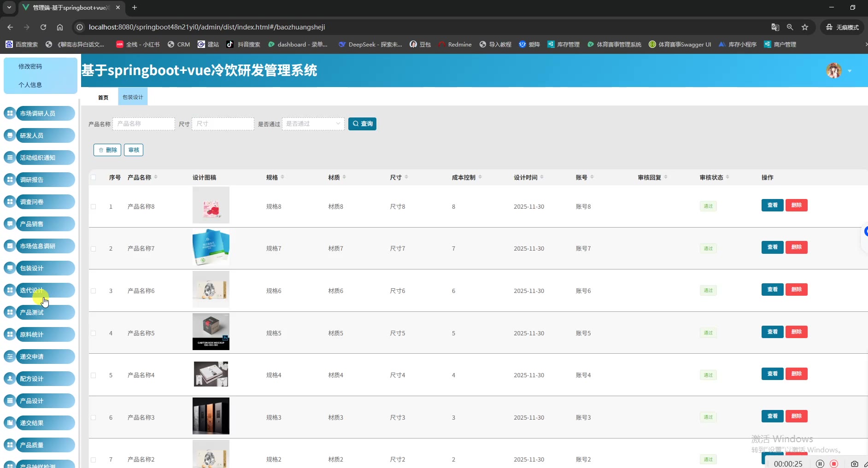This screenshot has width=868, height=468.
Task: Open the design thumbnail for 产品名称6
Action: click(x=211, y=289)
